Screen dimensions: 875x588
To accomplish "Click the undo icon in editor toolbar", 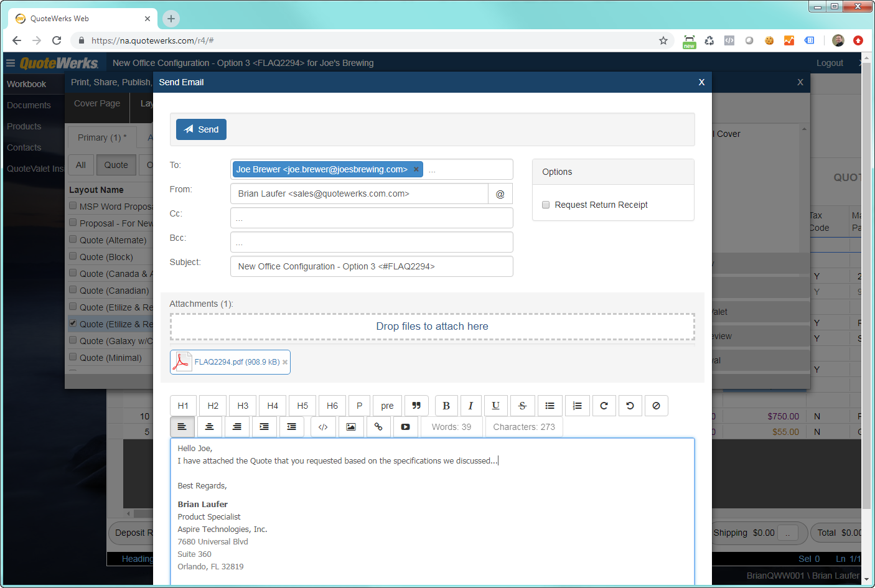I will (630, 406).
